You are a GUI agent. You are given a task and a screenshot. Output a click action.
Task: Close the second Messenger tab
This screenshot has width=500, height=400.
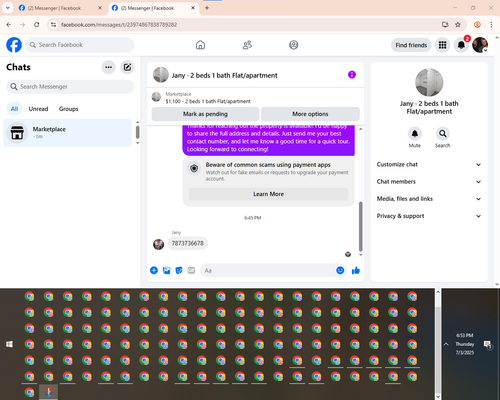[x=193, y=8]
